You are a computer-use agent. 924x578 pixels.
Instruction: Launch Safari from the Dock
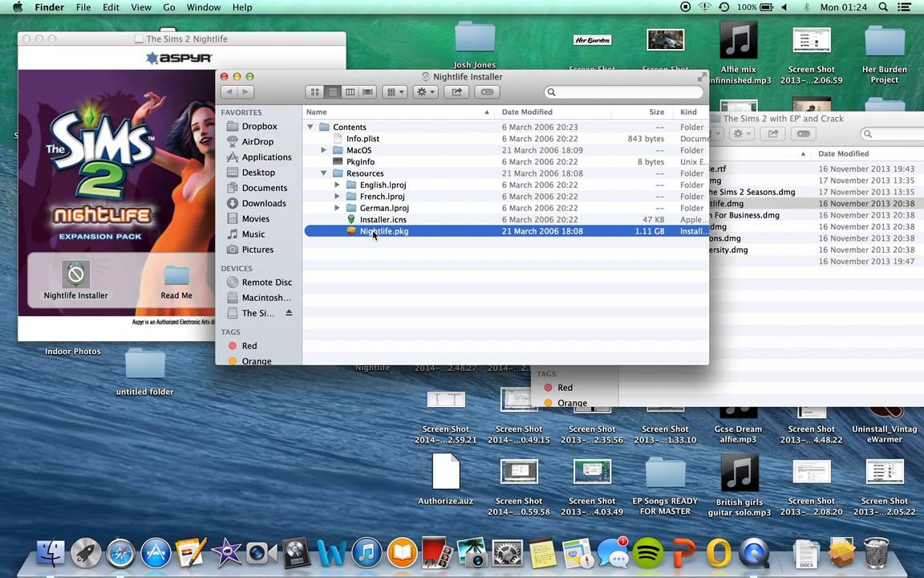[121, 553]
